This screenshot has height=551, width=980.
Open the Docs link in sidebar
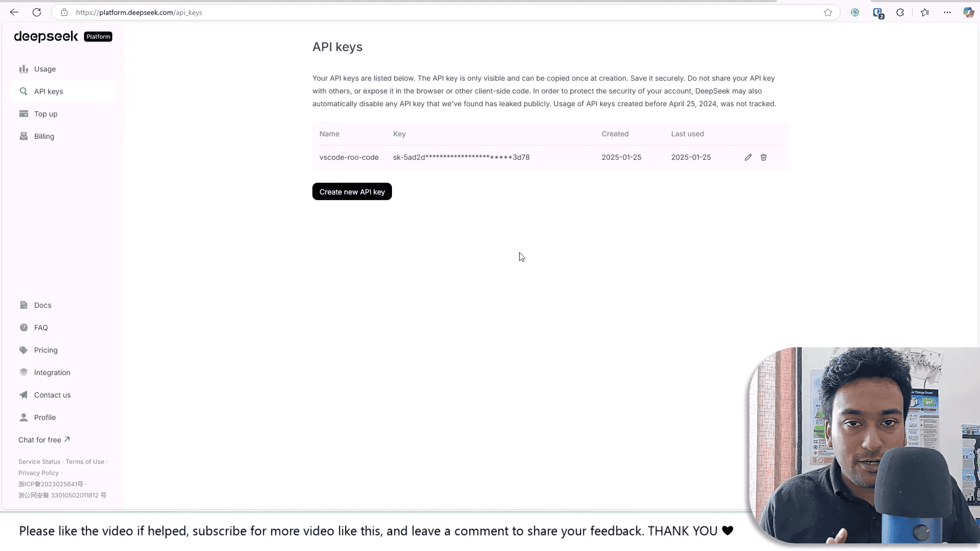(x=42, y=305)
